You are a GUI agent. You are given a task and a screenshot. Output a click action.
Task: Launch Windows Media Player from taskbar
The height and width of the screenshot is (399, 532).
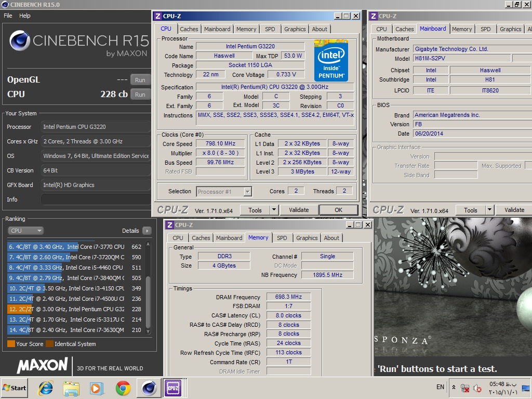[97, 388]
